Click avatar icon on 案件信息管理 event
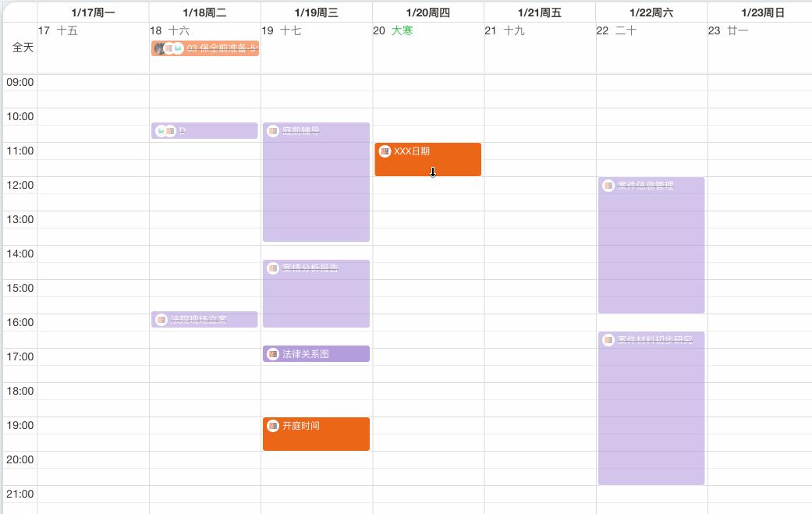The image size is (812, 514). pos(608,186)
